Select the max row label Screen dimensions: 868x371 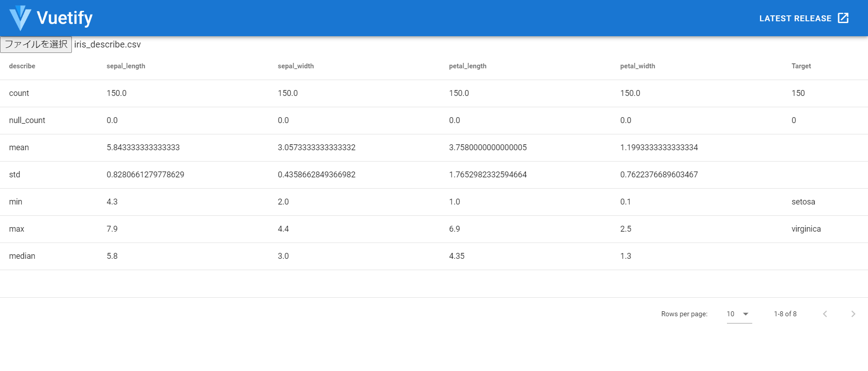coord(17,229)
